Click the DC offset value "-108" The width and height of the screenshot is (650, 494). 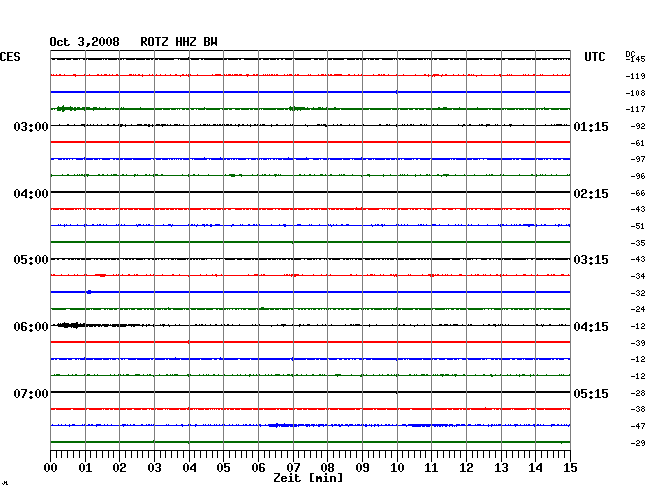635,93
